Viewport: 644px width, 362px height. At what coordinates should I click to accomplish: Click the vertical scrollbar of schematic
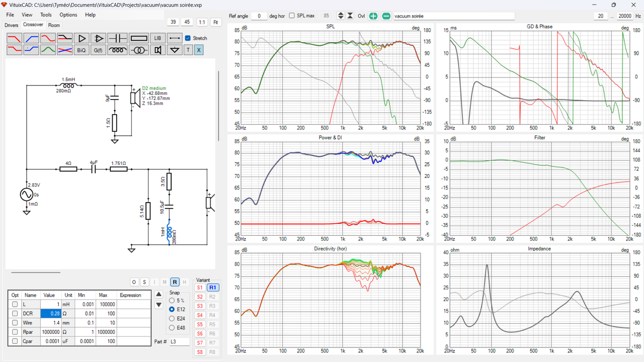pyautogui.click(x=218, y=106)
